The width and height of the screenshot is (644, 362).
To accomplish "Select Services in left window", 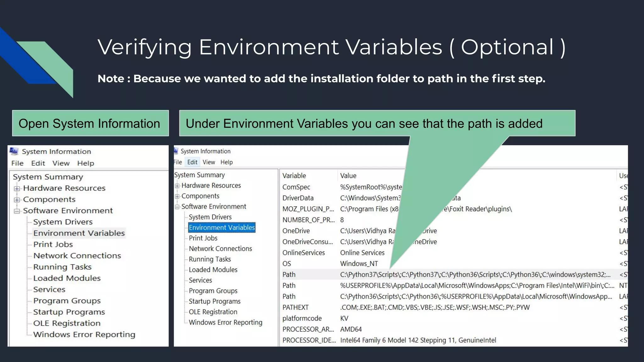I will pyautogui.click(x=49, y=289).
